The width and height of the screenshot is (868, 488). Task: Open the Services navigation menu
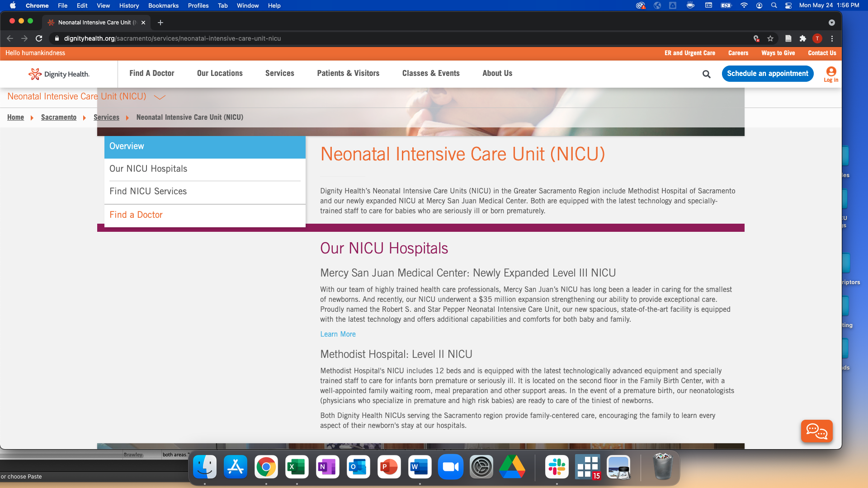279,73
